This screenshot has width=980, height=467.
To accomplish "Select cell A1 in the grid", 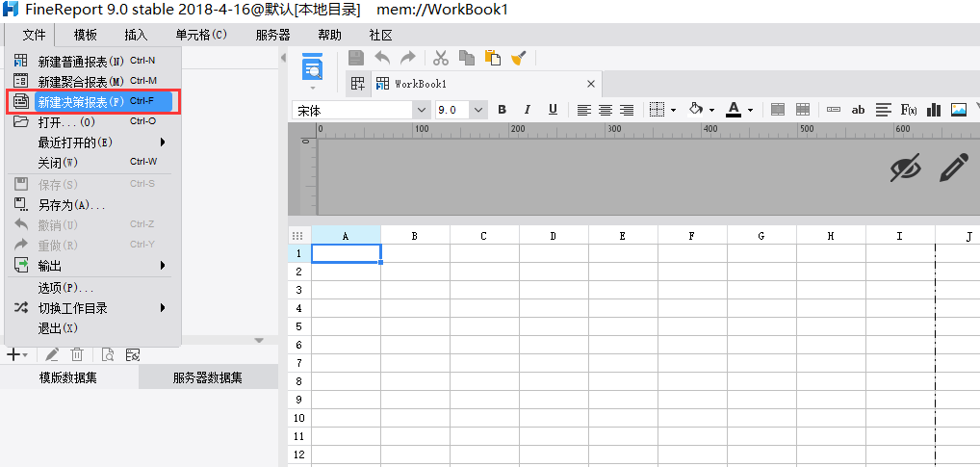I will click(x=347, y=253).
